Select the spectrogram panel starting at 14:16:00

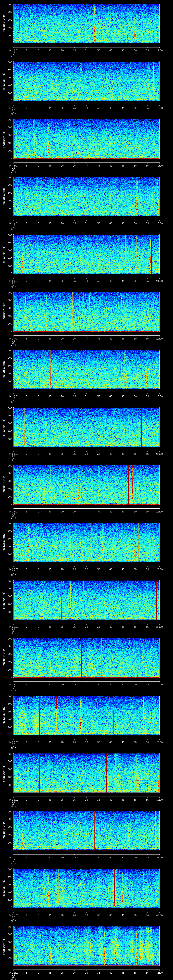click(x=87, y=24)
